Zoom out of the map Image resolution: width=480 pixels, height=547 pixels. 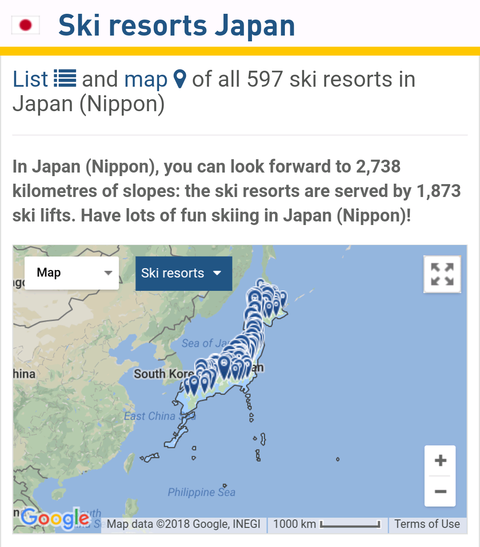click(440, 491)
